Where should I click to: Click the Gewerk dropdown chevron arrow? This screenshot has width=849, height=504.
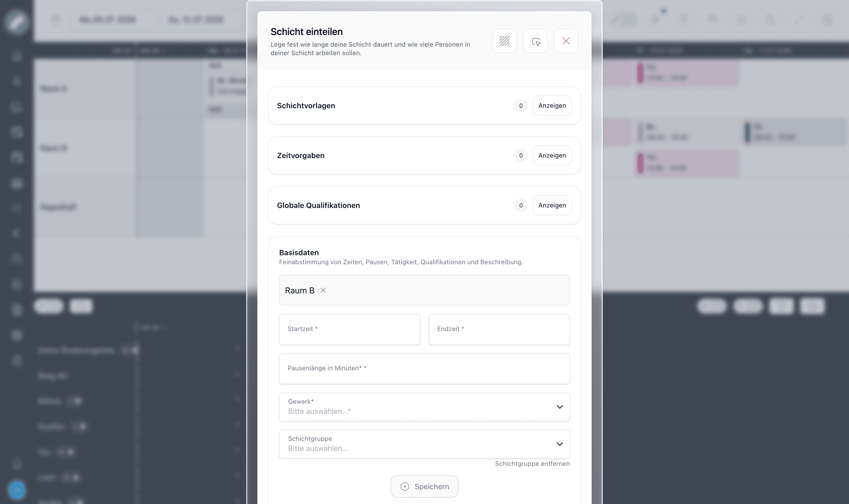point(559,407)
